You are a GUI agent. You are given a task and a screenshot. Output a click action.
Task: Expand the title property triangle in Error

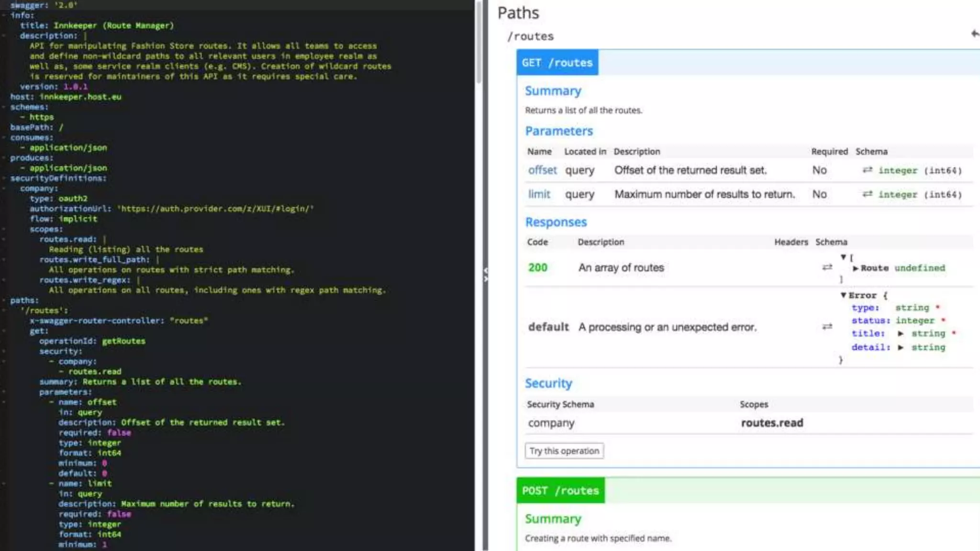[x=901, y=333]
